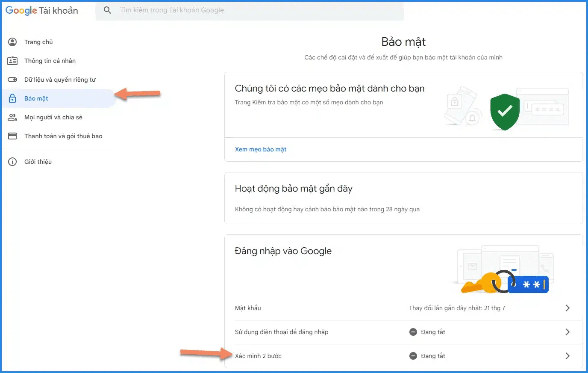Click Thay đổi lần gần đây nhất: 21 thg 7

point(457,308)
